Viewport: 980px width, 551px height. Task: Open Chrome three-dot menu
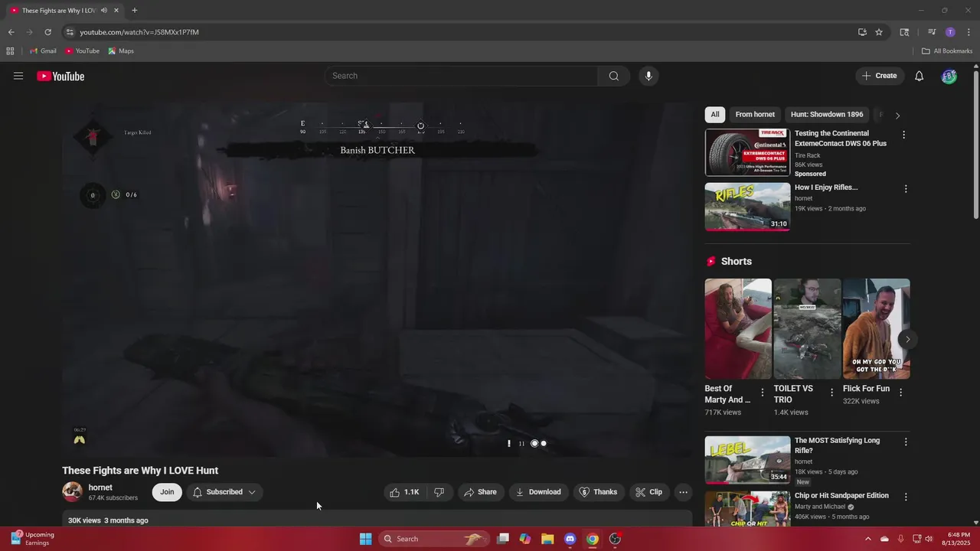tap(968, 32)
